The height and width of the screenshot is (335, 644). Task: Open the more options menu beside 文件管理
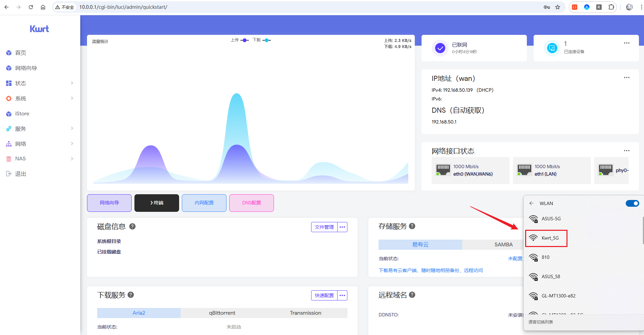click(x=342, y=227)
